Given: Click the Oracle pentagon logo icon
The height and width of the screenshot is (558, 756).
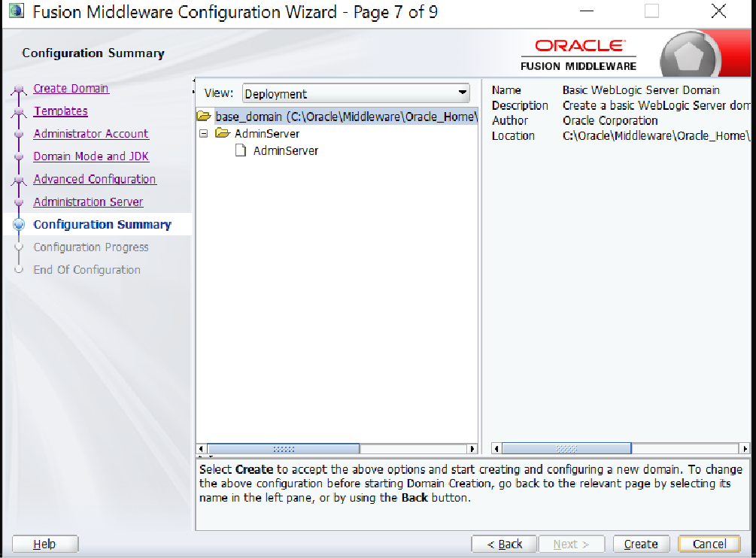Looking at the screenshot, I should (689, 56).
